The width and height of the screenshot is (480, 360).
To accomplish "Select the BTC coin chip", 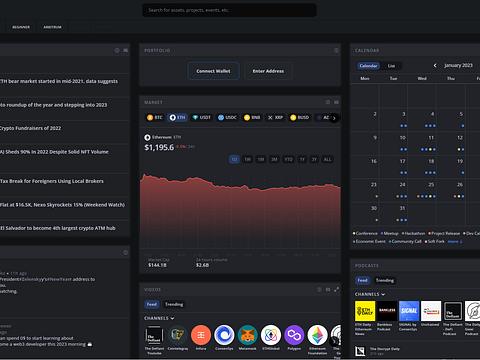I will (155, 117).
